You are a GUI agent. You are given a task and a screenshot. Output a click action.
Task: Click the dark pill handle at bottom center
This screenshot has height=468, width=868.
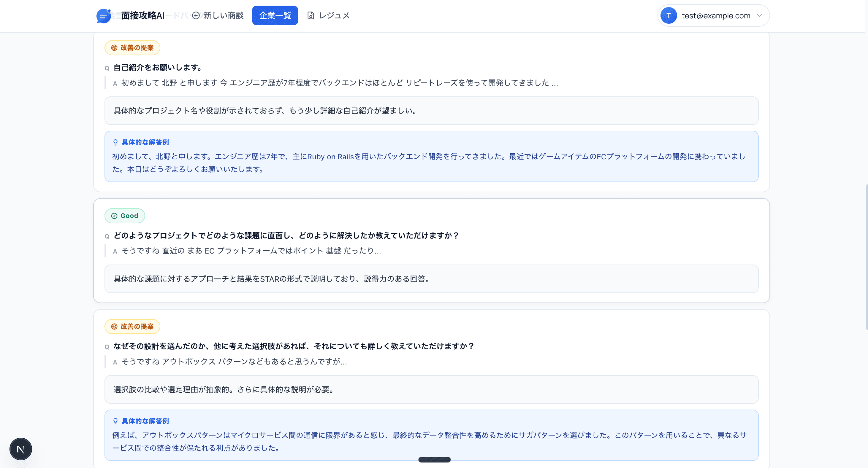(434, 460)
